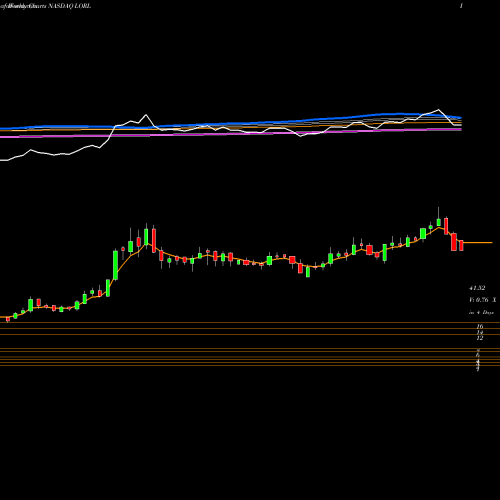Click the axis label 14

click(480, 332)
